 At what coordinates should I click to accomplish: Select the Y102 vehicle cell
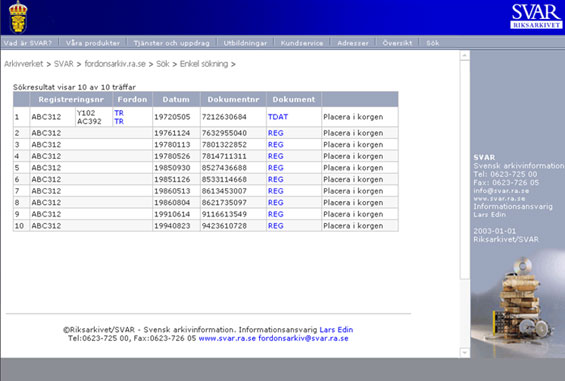click(x=86, y=113)
